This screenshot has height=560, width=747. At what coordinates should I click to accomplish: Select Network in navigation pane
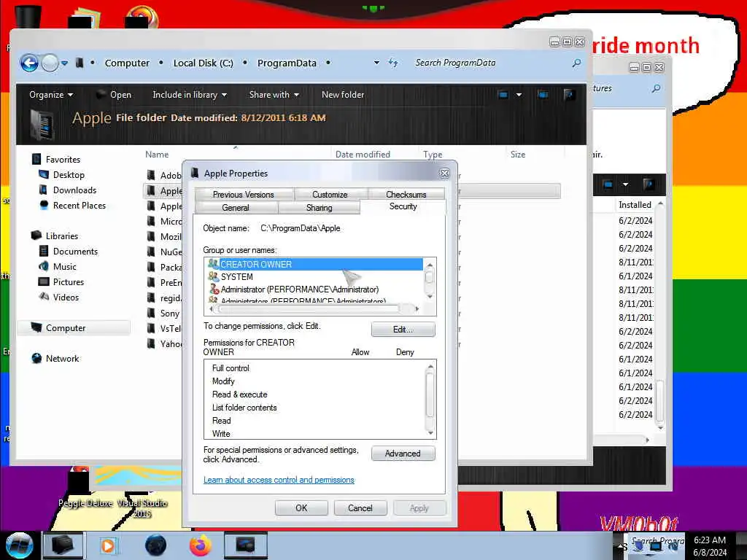tap(62, 358)
